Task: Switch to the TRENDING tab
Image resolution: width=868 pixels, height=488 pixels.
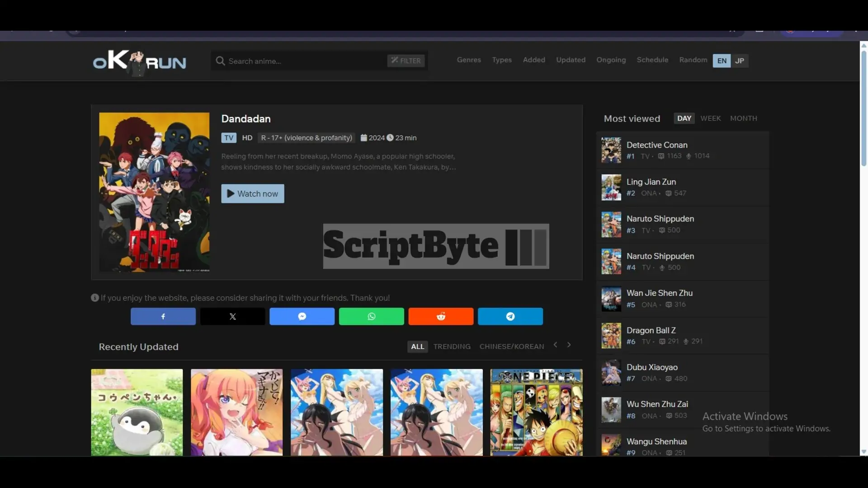Action: point(452,346)
